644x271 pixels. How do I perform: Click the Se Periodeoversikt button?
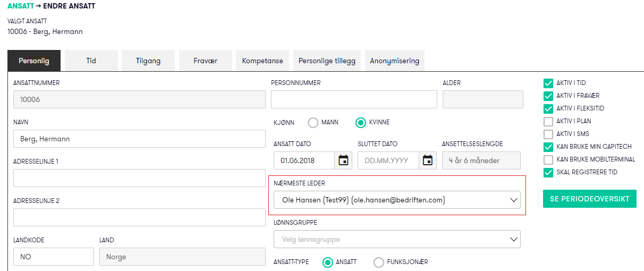[x=589, y=199]
